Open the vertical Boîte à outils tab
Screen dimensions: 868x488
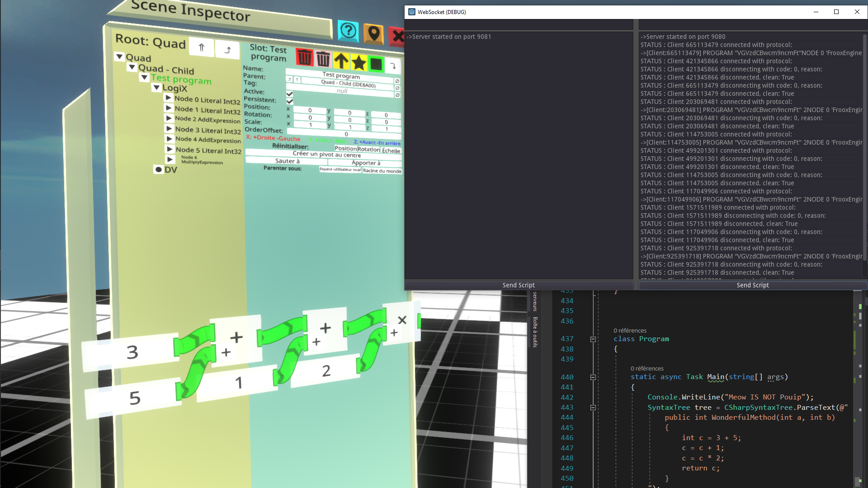pyautogui.click(x=535, y=332)
